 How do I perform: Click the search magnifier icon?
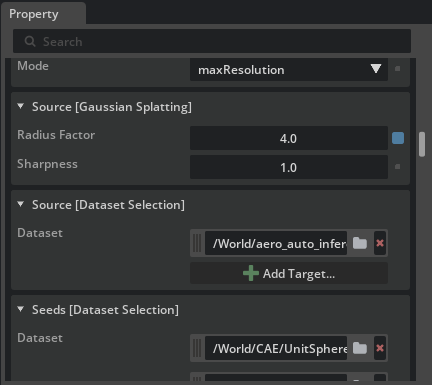[x=30, y=41]
